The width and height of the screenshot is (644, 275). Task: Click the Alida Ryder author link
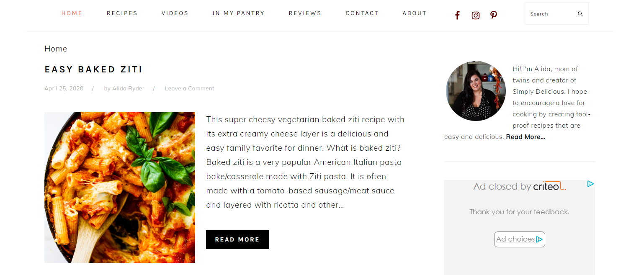(128, 88)
